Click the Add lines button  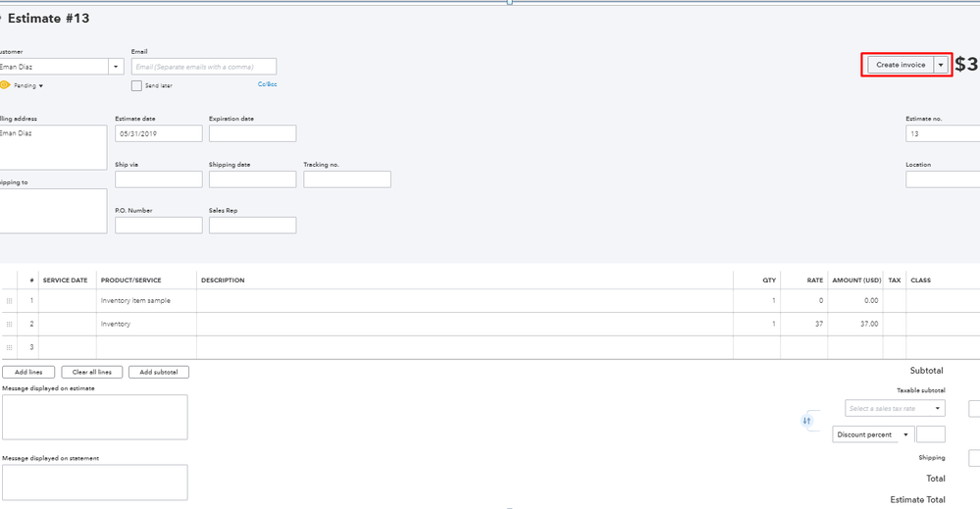point(28,372)
